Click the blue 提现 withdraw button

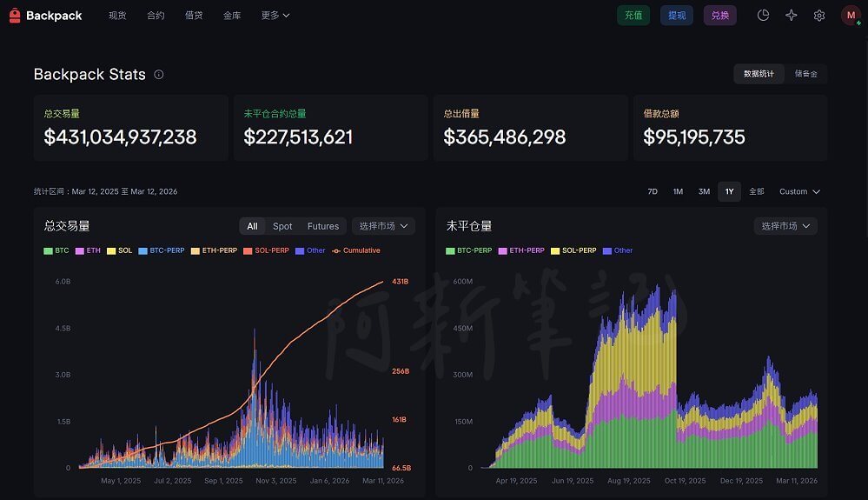tap(677, 16)
